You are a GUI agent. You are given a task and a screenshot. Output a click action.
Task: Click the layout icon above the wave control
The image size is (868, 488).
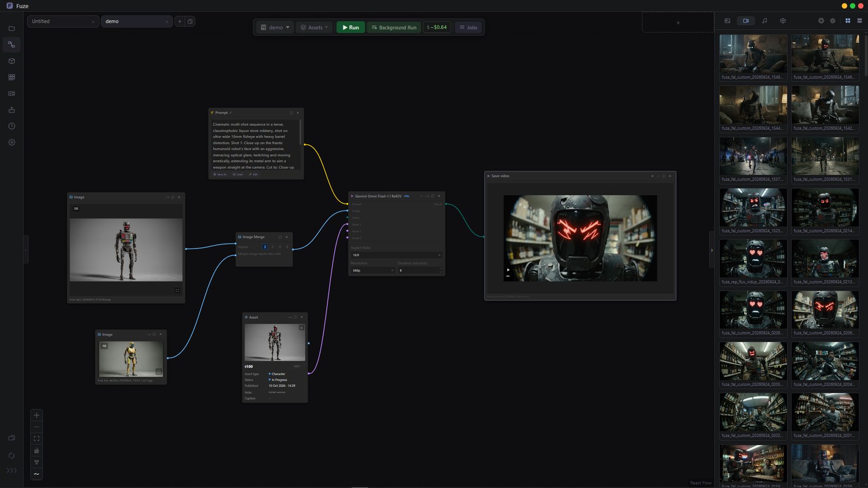point(36,463)
